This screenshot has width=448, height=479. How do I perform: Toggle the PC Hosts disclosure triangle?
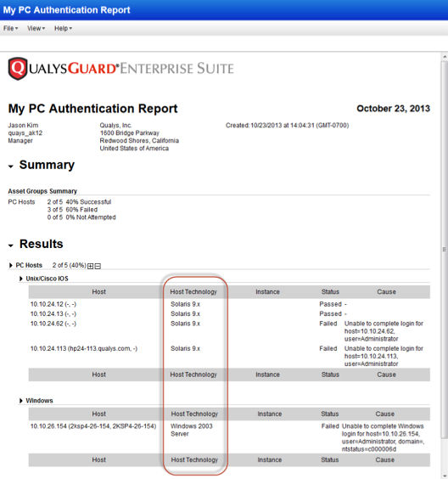(x=11, y=265)
